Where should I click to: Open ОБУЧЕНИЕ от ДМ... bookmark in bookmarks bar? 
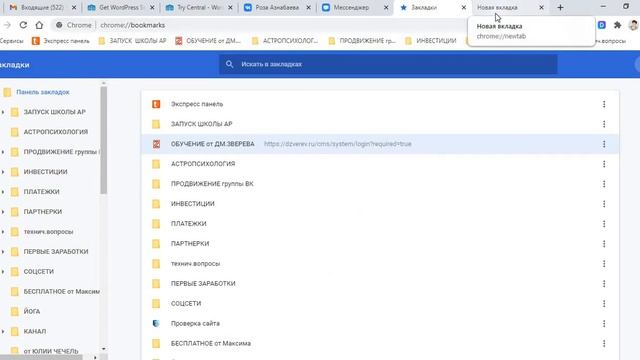pyautogui.click(x=208, y=41)
